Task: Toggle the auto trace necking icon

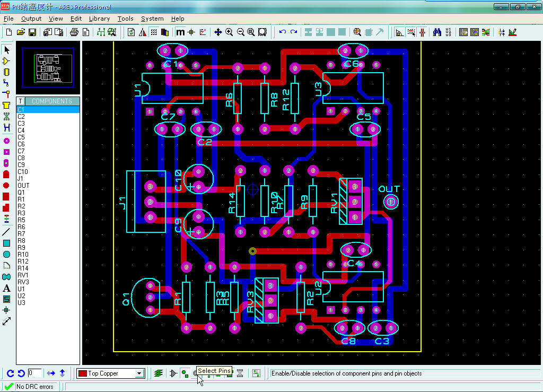Action: pos(422,32)
